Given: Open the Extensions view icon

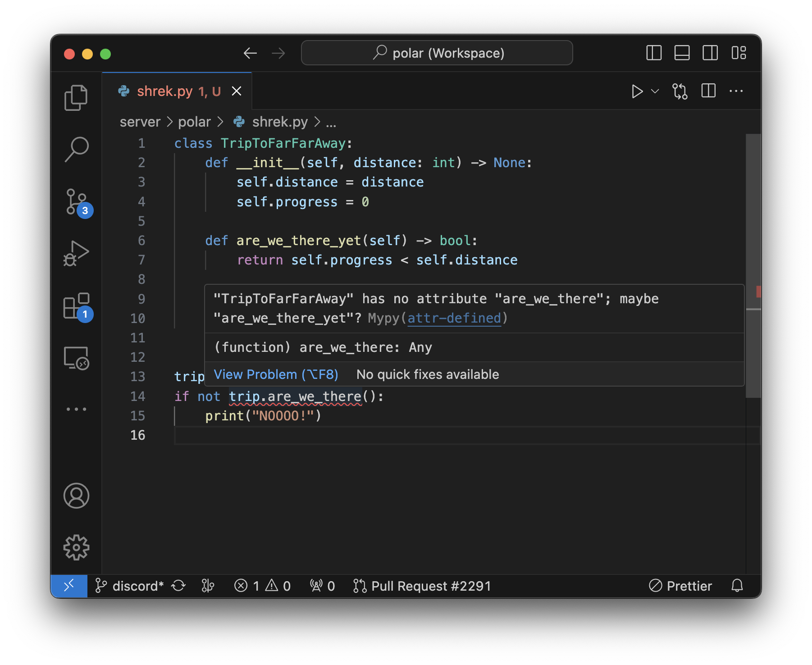Looking at the screenshot, I should [76, 306].
